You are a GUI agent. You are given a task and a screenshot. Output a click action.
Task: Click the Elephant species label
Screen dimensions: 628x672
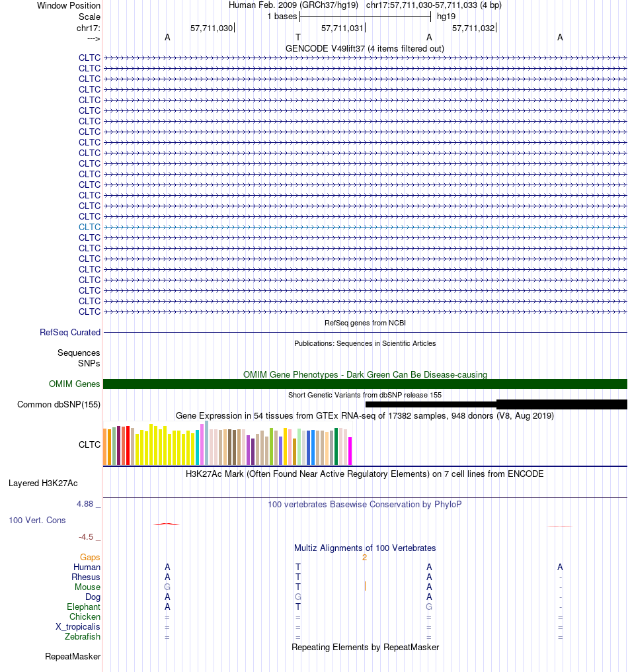pyautogui.click(x=83, y=607)
